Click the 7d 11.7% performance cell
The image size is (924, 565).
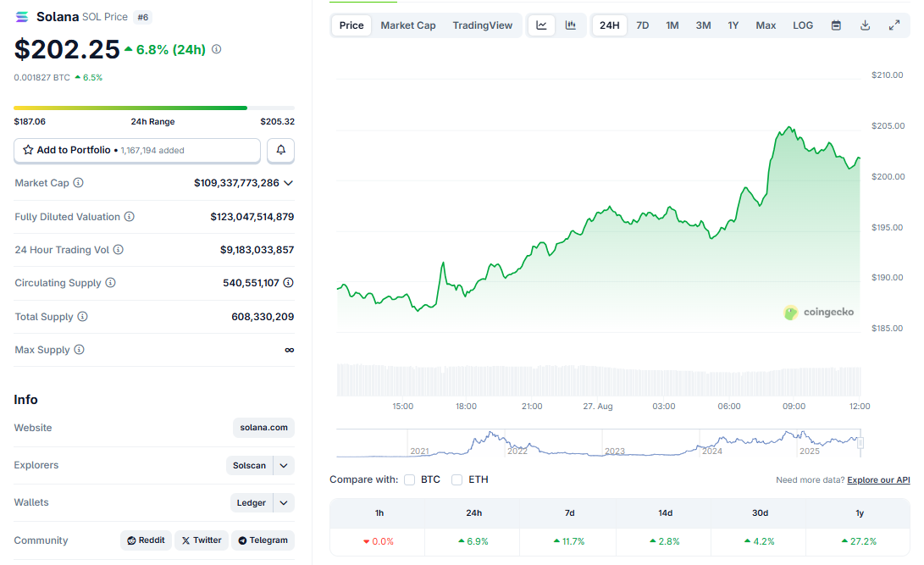tap(568, 541)
